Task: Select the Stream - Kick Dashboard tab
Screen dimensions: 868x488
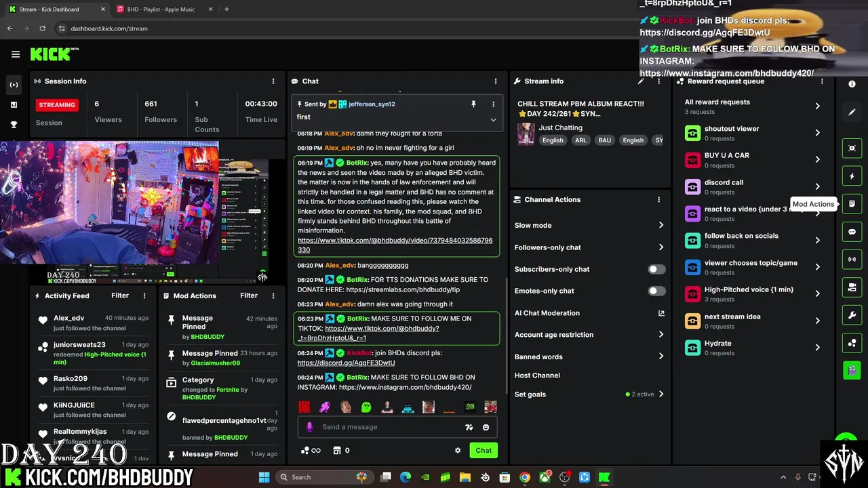Action: click(56, 9)
